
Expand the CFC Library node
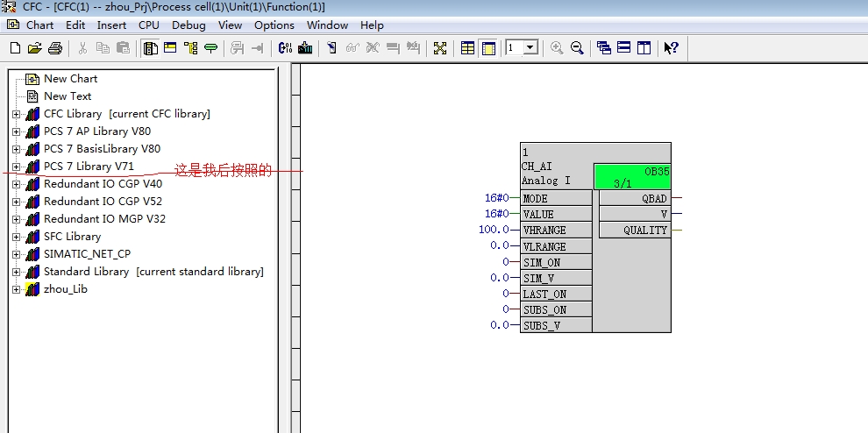(x=16, y=115)
